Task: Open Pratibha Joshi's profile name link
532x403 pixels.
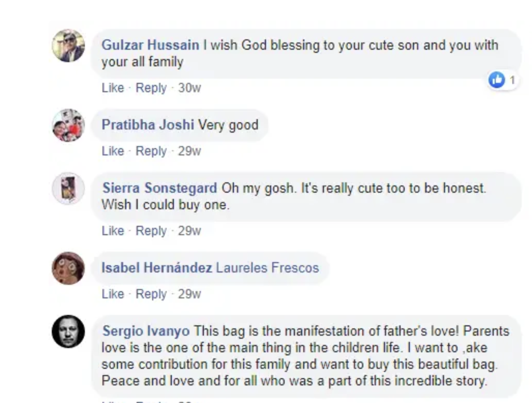Action: pos(148,125)
